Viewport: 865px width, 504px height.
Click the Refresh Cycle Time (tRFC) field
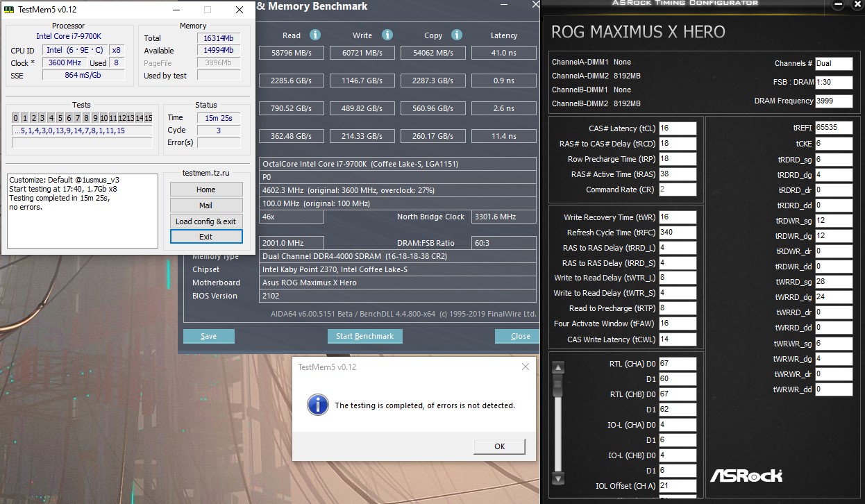click(x=678, y=233)
